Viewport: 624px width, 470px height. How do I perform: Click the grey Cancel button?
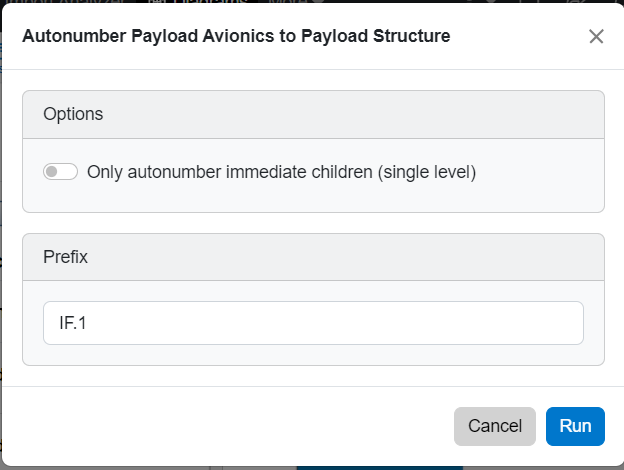[495, 426]
